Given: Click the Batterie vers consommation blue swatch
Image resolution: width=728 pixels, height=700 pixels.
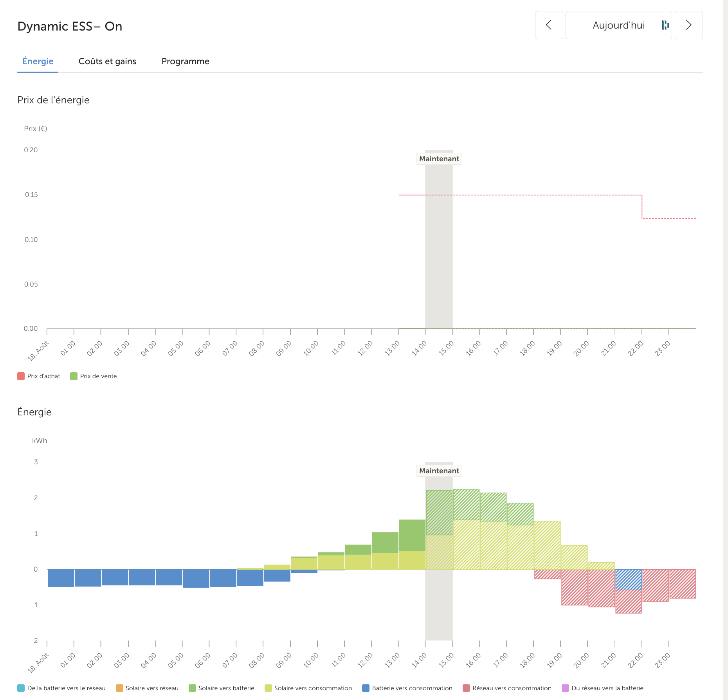Looking at the screenshot, I should tap(366, 688).
